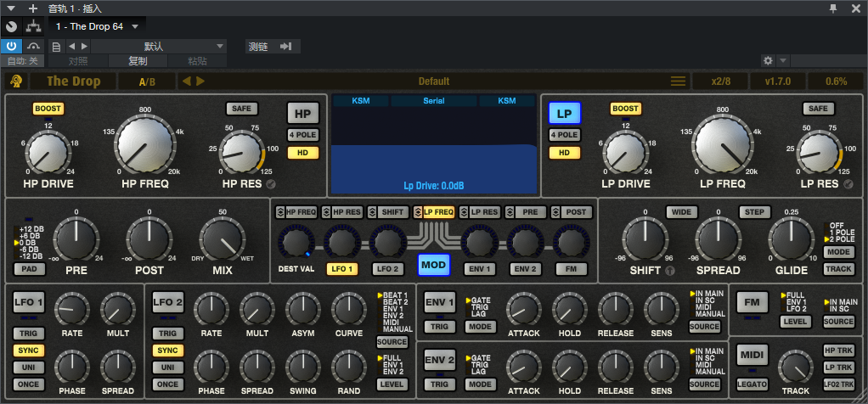Toggle the LP filter on button
The image size is (868, 404).
pyautogui.click(x=564, y=114)
